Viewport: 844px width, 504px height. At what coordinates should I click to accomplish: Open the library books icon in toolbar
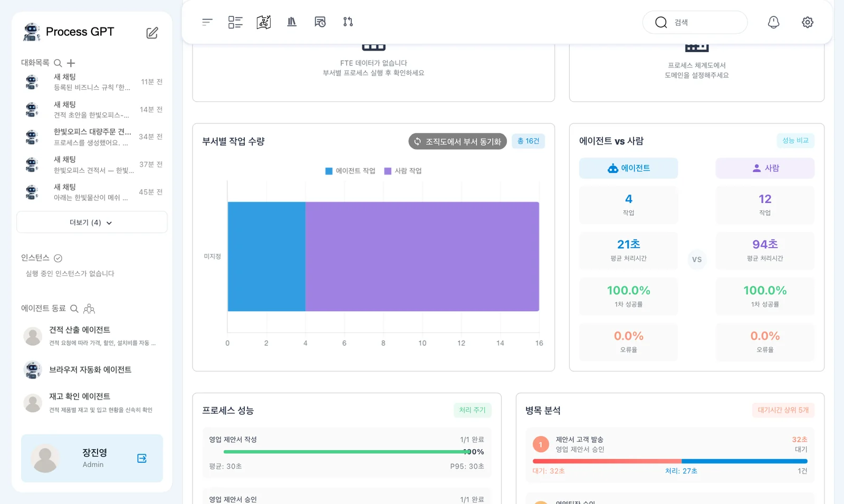point(292,22)
